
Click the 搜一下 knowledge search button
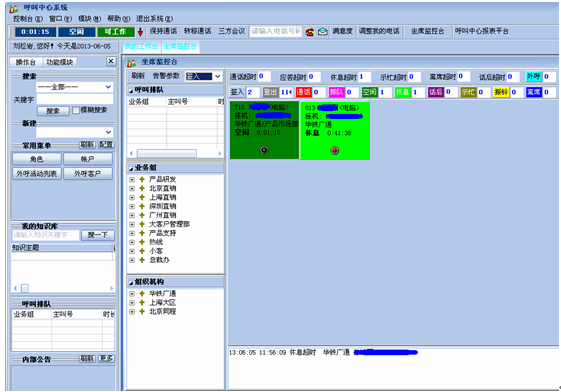click(98, 235)
